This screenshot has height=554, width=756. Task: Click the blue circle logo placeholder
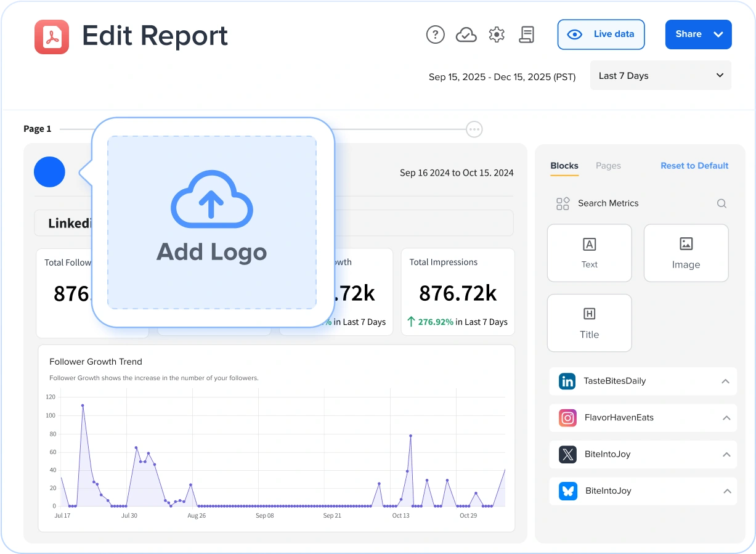click(49, 173)
